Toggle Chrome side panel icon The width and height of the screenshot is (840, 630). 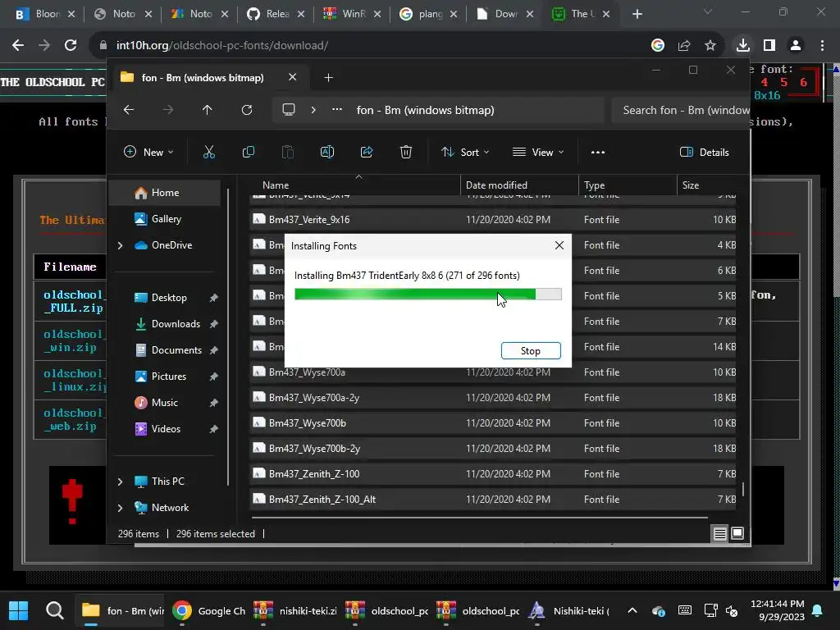click(x=769, y=46)
